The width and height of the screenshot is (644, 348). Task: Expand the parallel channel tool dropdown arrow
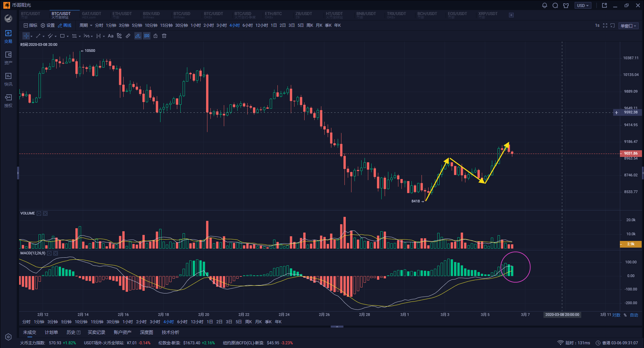pyautogui.click(x=56, y=36)
